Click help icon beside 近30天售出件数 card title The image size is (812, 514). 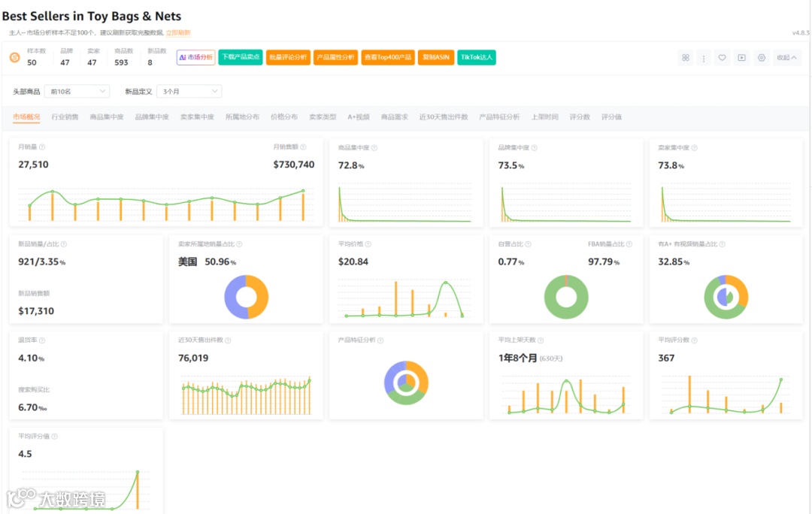(229, 340)
